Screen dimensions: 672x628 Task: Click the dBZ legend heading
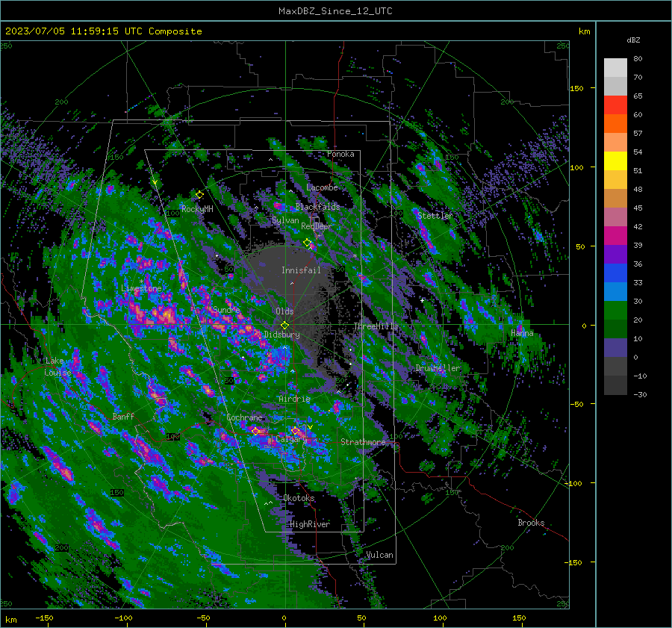click(633, 40)
